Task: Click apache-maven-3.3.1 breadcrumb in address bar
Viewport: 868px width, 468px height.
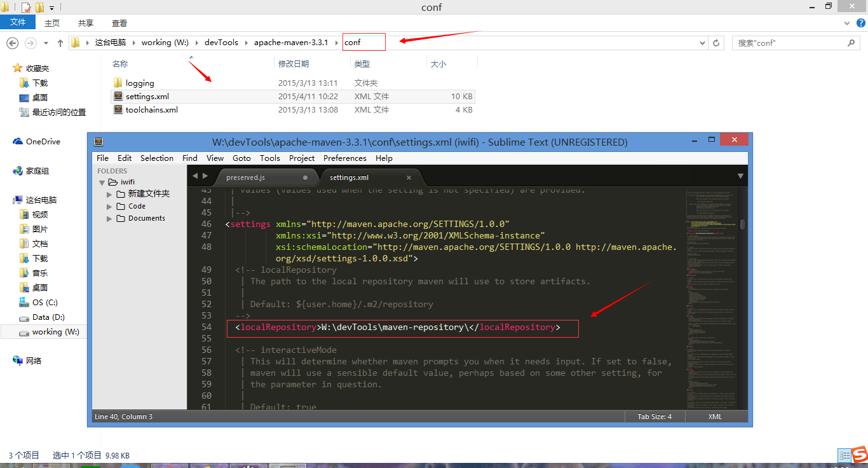Action: pos(291,43)
